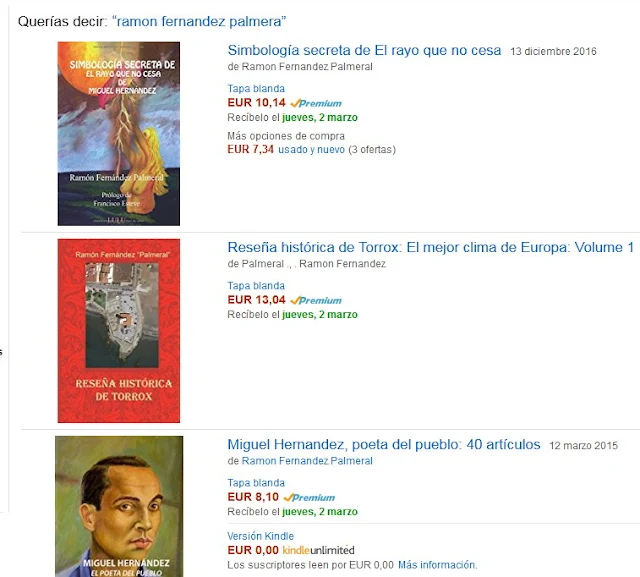Select Versión Kindle format link
This screenshot has width=640, height=577.
coord(260,536)
